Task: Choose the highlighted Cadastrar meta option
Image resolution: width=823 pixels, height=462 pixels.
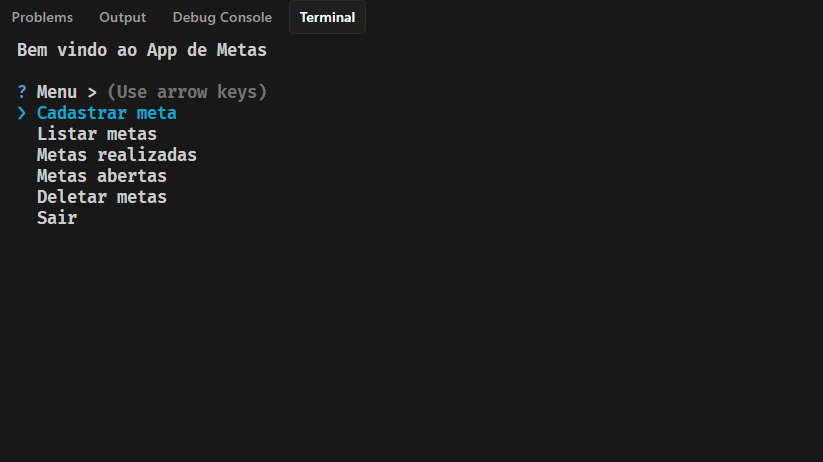Action: click(106, 113)
